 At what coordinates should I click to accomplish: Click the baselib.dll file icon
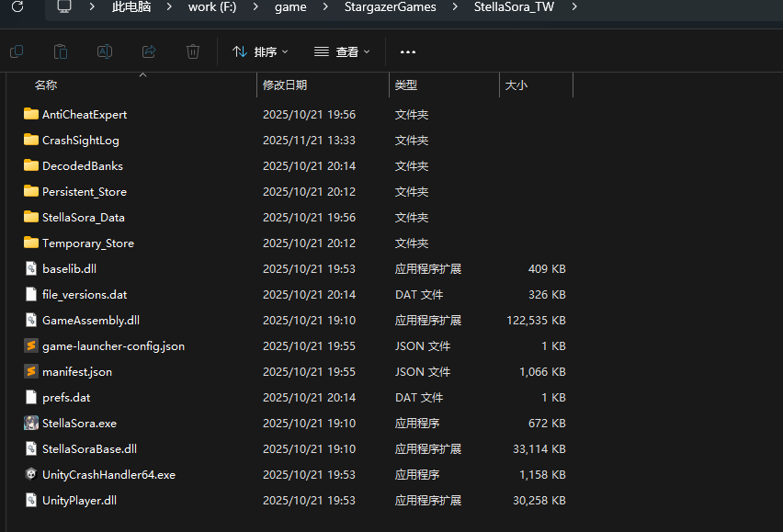coord(31,268)
